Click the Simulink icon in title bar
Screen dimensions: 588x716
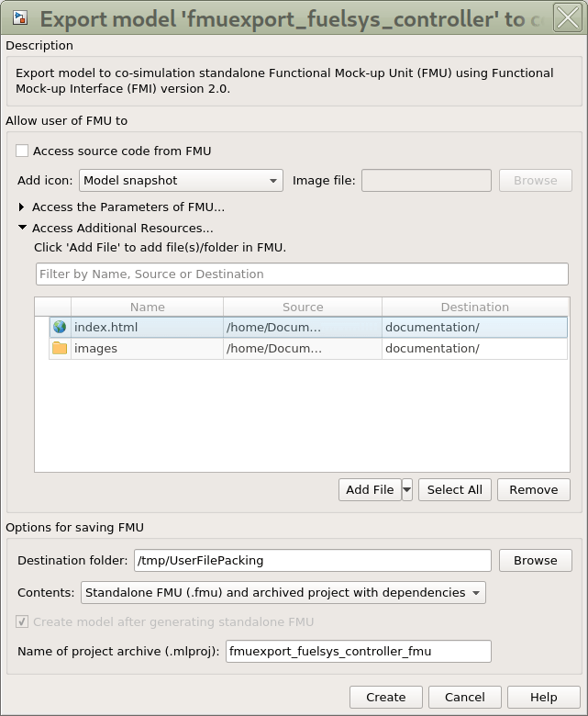19,18
